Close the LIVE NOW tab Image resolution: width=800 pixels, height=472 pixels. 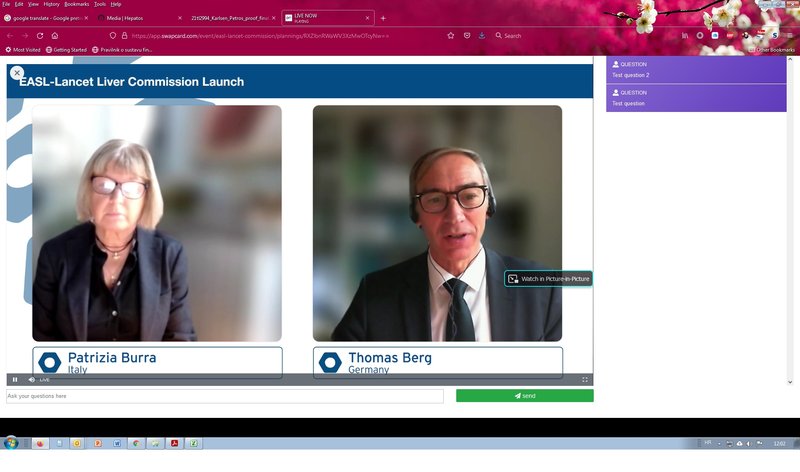click(367, 18)
